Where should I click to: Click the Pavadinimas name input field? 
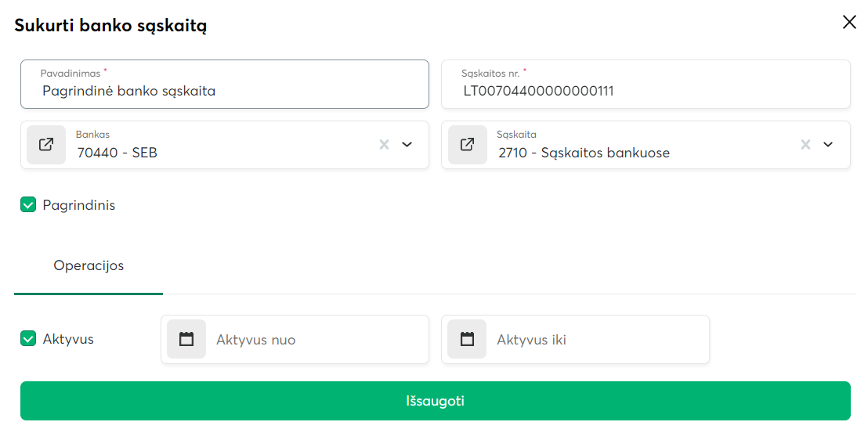pos(224,91)
